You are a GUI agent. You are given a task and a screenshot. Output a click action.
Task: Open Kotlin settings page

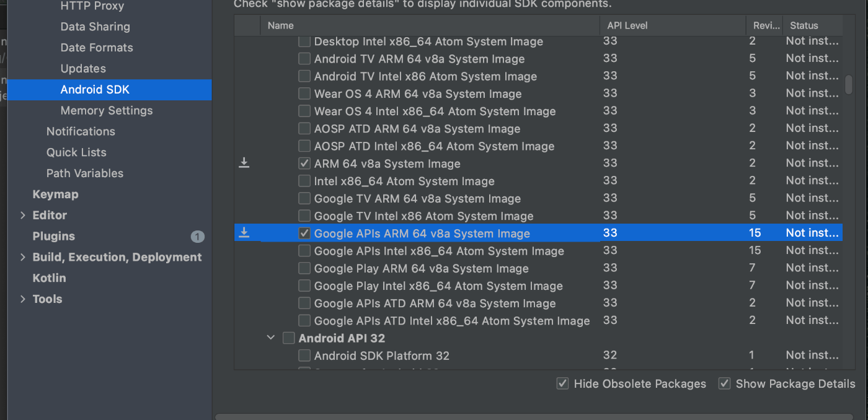(x=49, y=278)
